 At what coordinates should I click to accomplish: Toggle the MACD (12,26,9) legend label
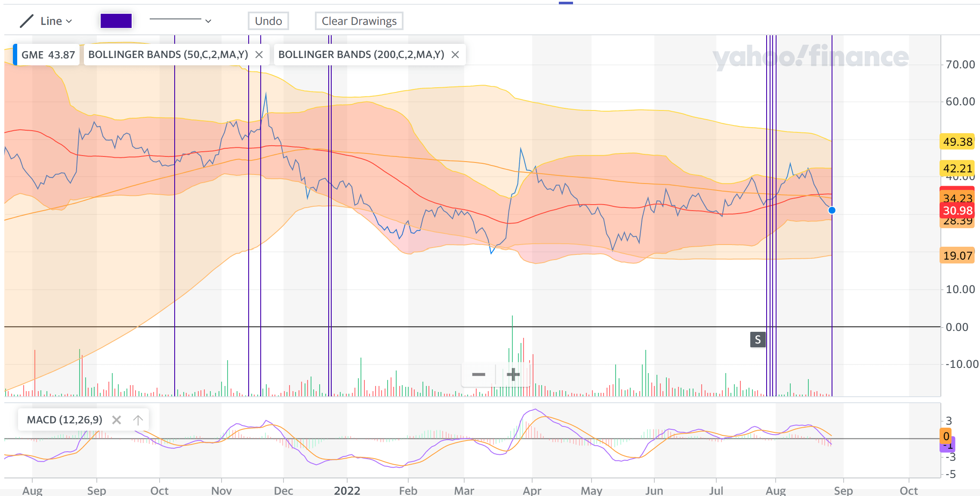point(65,419)
